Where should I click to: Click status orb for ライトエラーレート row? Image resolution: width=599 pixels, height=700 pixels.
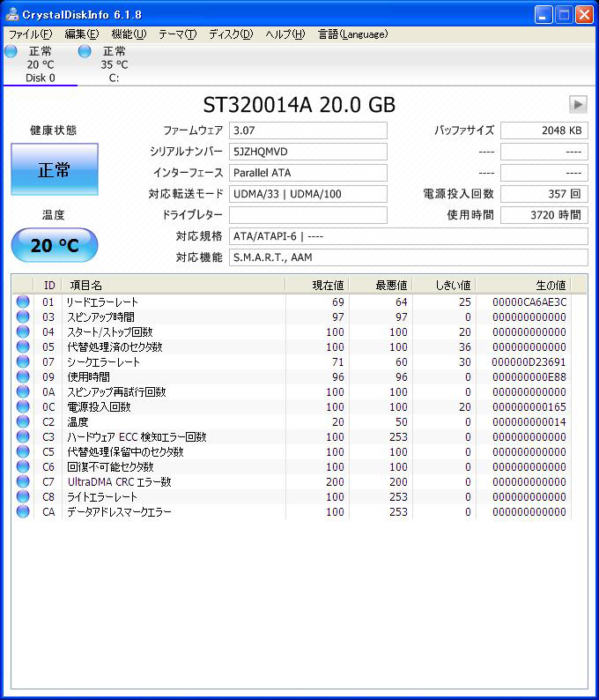[23, 496]
